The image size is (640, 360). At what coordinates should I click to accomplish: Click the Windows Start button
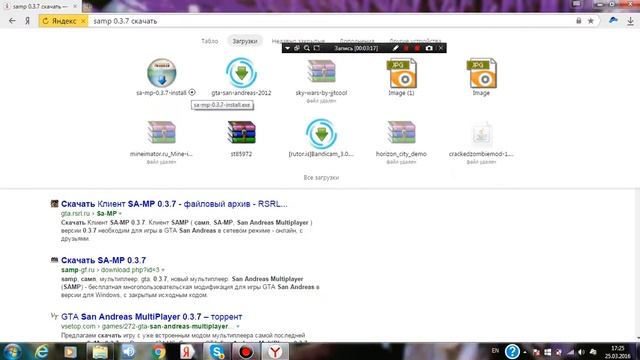[x=13, y=351]
